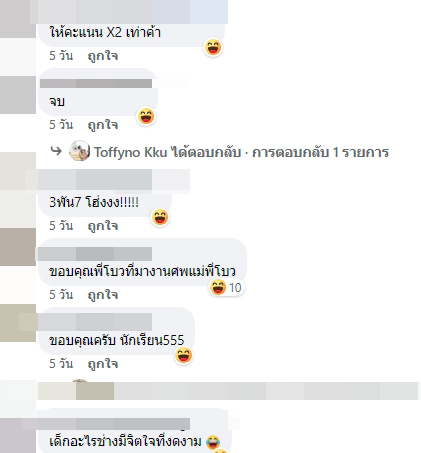
Task: Toggle ถูกใจ under '3พัน7 โฮ่งงง!!!!!' comment
Action: (x=103, y=226)
